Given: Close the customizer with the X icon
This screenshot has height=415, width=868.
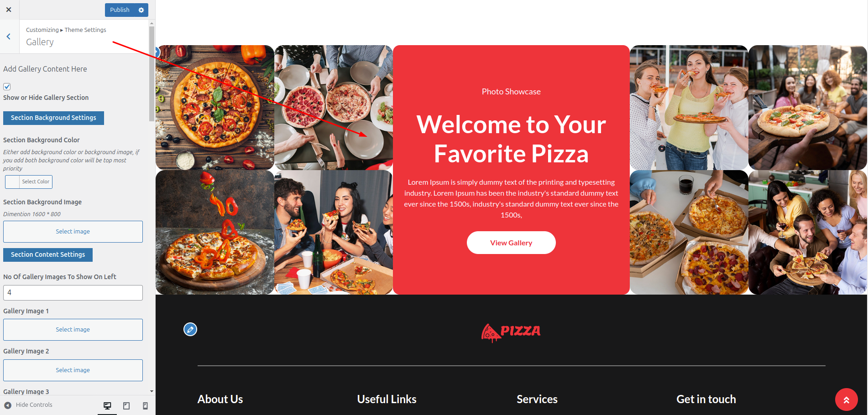Looking at the screenshot, I should click(x=9, y=10).
